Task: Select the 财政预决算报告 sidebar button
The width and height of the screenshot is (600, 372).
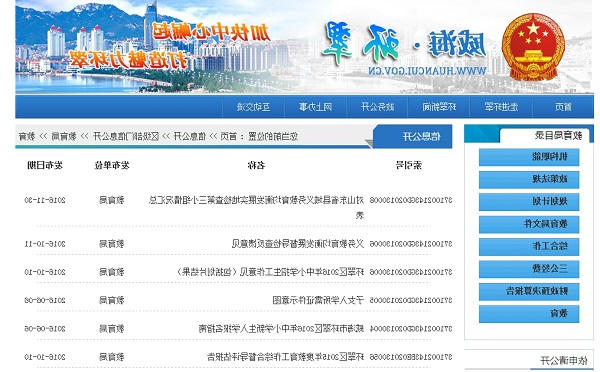Action: [x=529, y=292]
